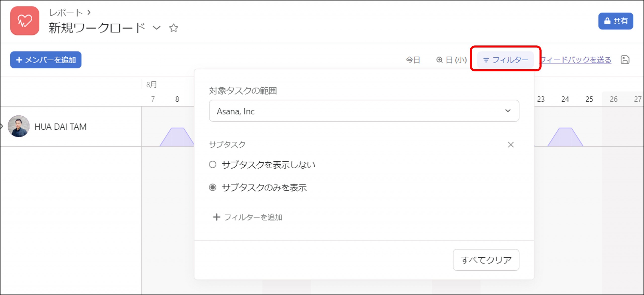Click フィルターを追加 to add a filter
This screenshot has width=644, height=295.
248,217
